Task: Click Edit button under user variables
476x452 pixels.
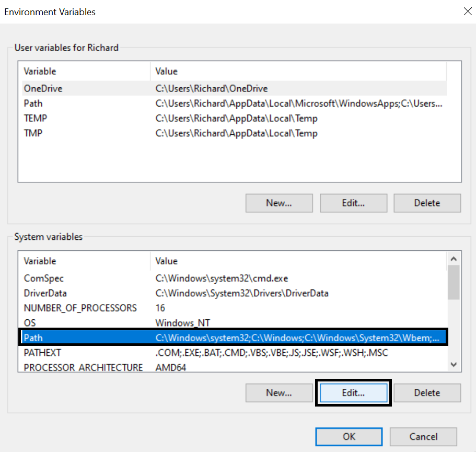Action: [353, 203]
